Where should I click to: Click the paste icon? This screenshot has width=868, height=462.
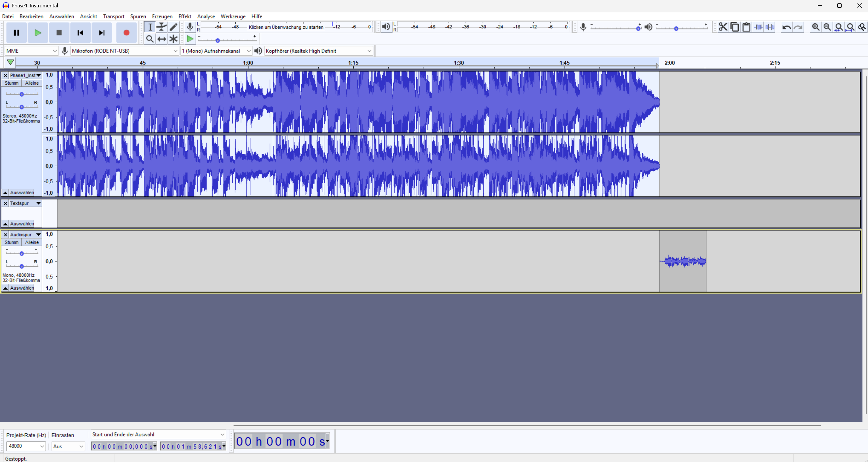click(746, 27)
